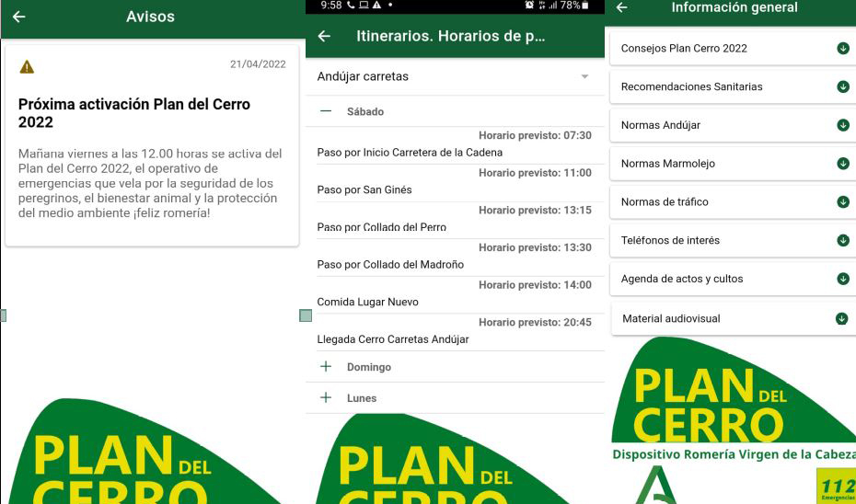
Task: Click the warning triangle icon on notice
Action: (27, 66)
